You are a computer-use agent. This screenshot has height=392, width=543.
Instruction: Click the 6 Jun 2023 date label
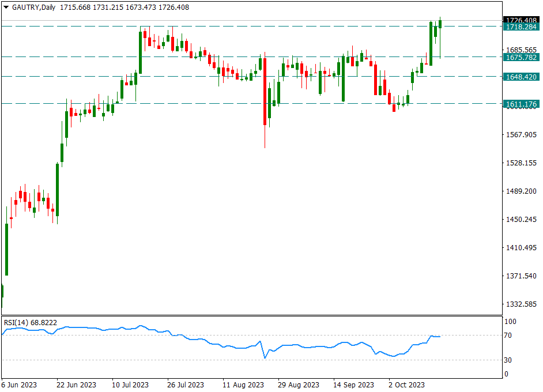click(x=19, y=385)
